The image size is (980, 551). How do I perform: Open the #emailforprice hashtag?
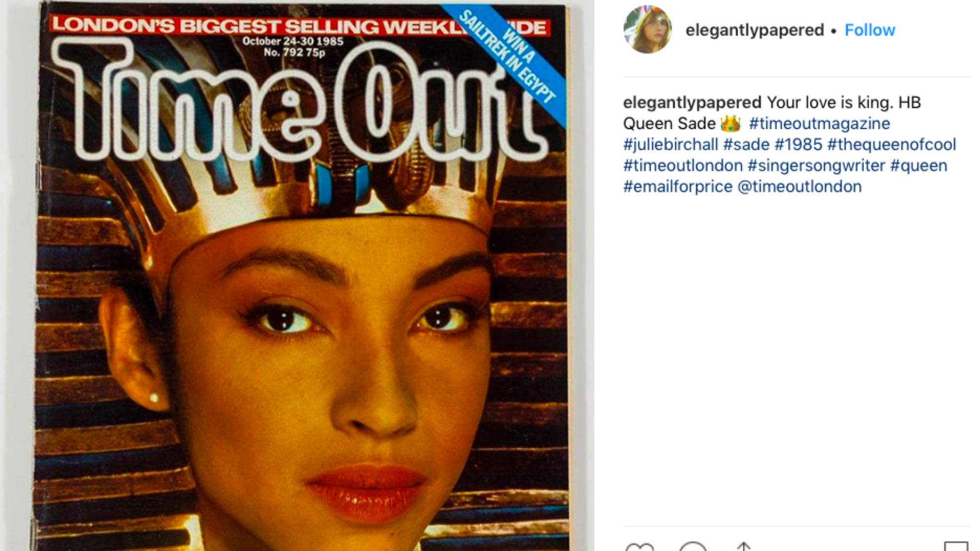(678, 187)
